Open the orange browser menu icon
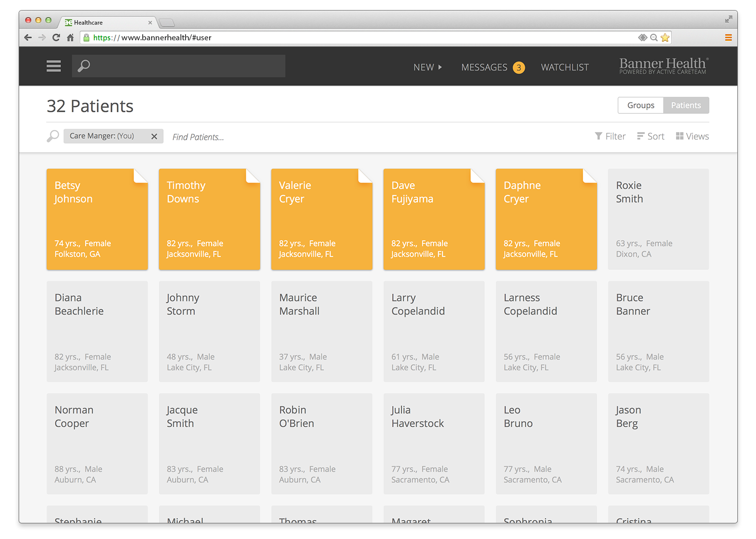This screenshot has height=539, width=756. click(728, 37)
